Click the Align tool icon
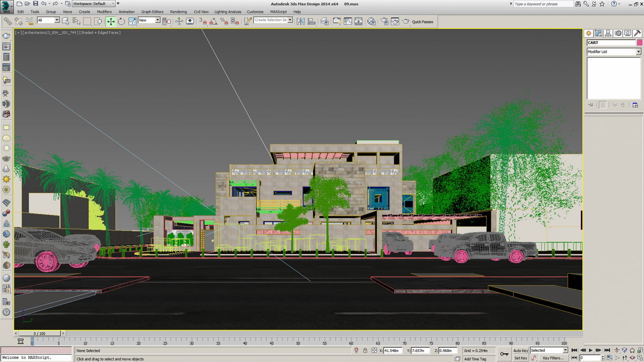The width and height of the screenshot is (644, 362). coord(311,21)
